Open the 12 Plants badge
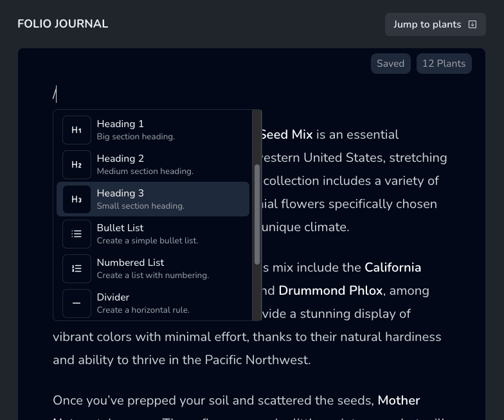Viewport: 504px width, 420px height. click(444, 64)
